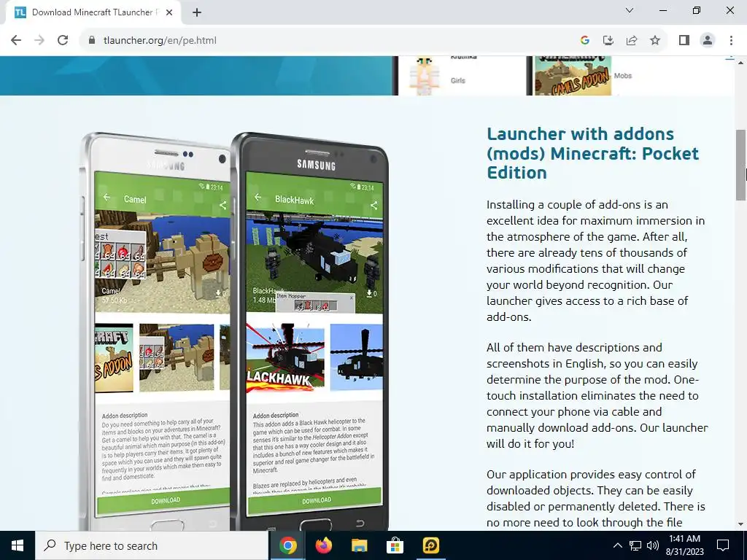This screenshot has height=560, width=747.
Task: Select the Download Minecraft TLauncher tab
Action: pos(93,12)
